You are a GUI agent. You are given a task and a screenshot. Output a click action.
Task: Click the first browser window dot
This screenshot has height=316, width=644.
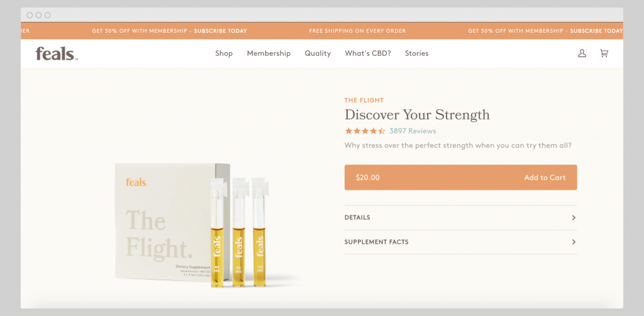coord(30,15)
